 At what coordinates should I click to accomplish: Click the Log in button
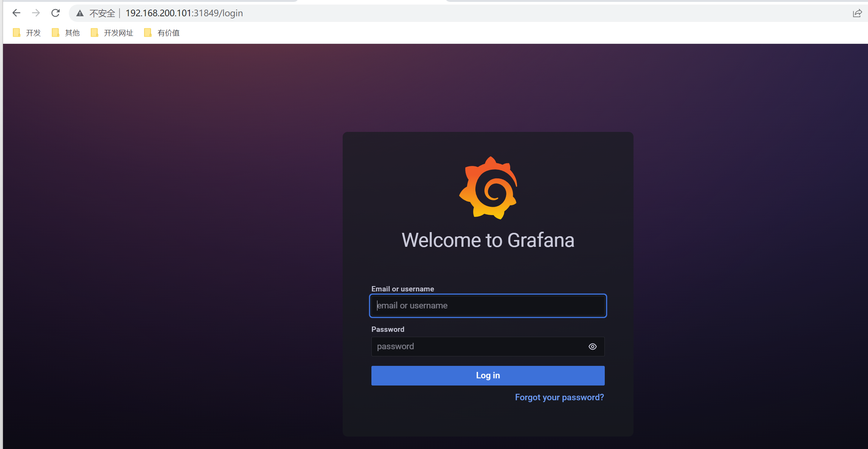[x=488, y=376]
